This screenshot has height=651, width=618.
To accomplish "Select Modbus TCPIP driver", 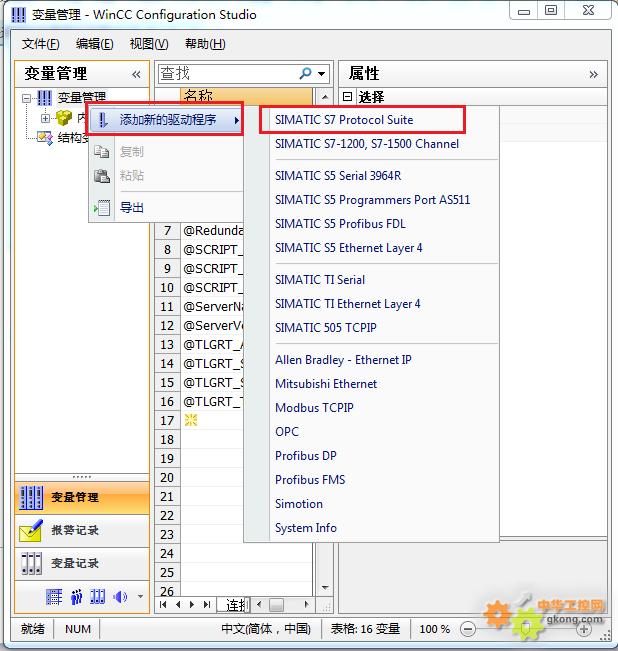I will pos(314,408).
